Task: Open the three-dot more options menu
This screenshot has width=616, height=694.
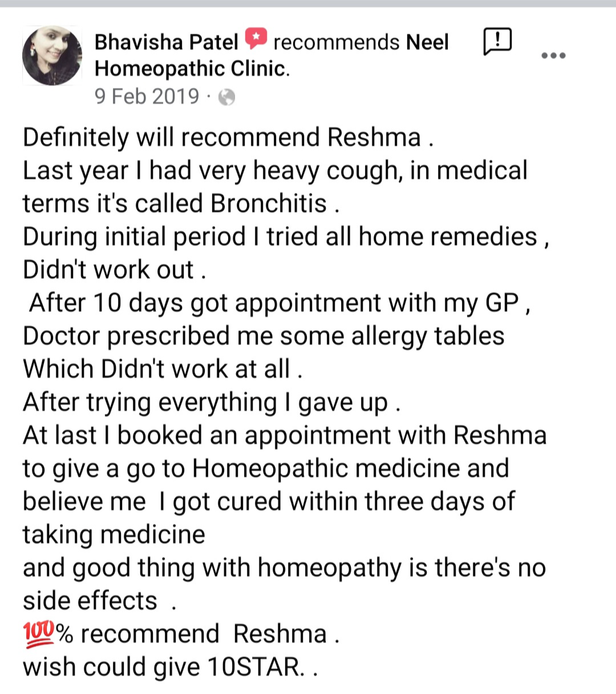Action: point(553,56)
